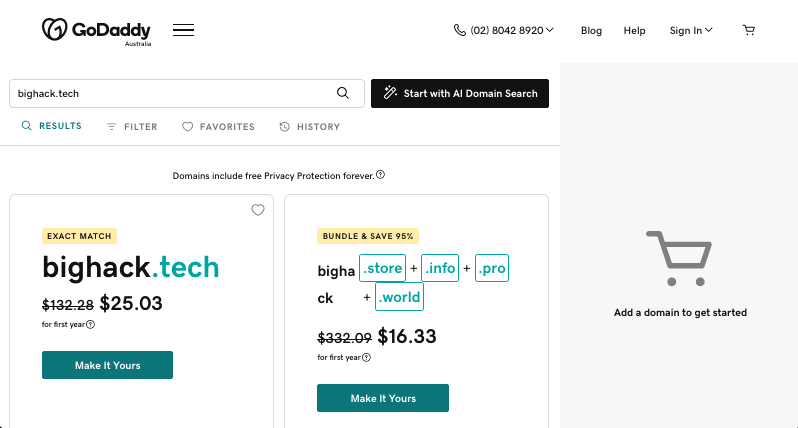Click the magnifier search icon in search box
798x428 pixels.
[343, 93]
